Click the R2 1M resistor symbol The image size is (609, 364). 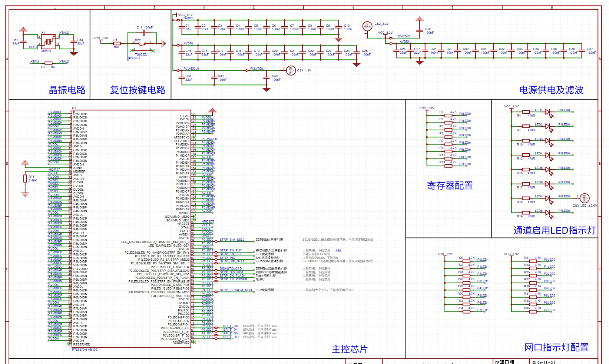tap(48, 63)
